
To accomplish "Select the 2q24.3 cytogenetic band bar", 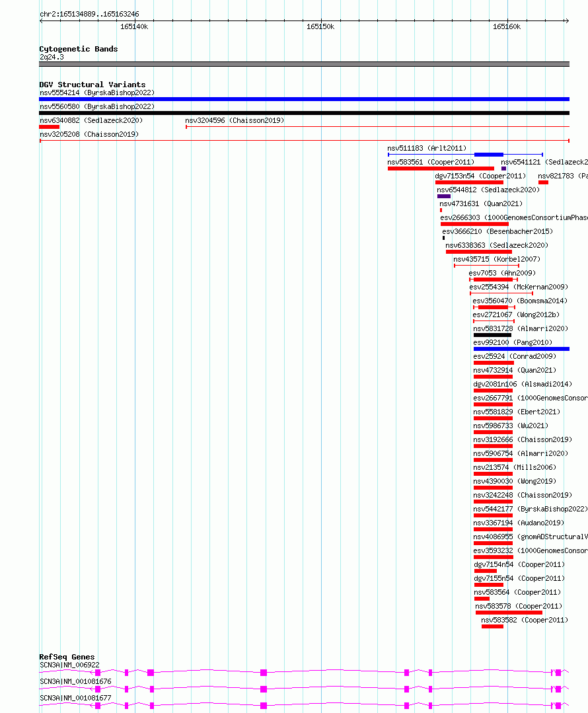I will [x=304, y=64].
